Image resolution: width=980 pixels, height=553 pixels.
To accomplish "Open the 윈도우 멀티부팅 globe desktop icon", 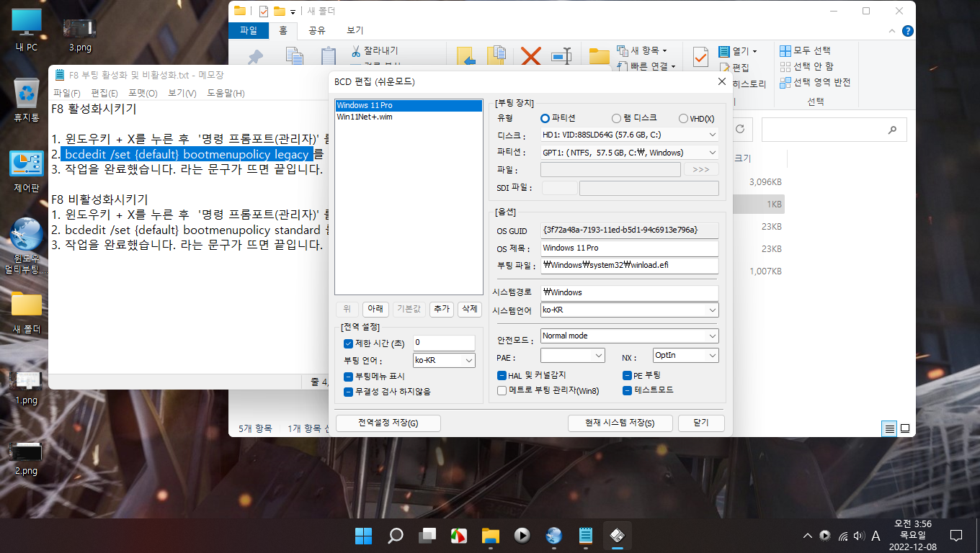I will click(x=27, y=246).
